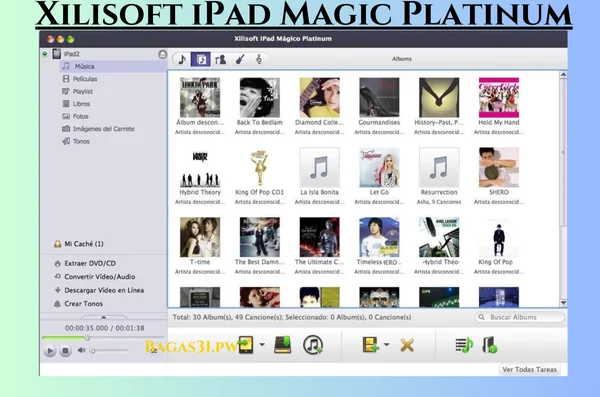Click the Play button in player

[49, 350]
